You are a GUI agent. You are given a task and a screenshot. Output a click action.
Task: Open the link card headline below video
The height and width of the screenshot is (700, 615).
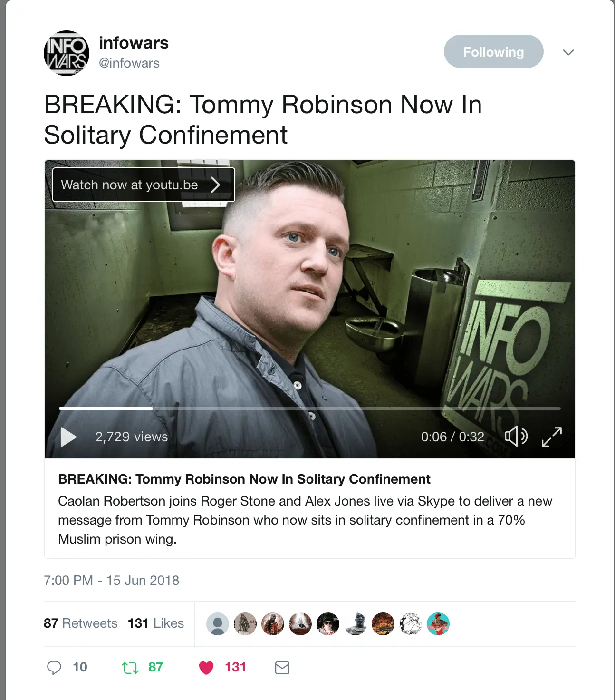244,479
